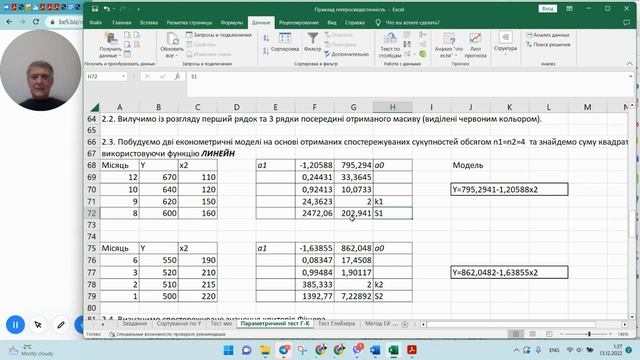Viewport: 640px width, 360px height.
Task: Open Get Data (Получить данные) dropdown
Action: point(110,45)
